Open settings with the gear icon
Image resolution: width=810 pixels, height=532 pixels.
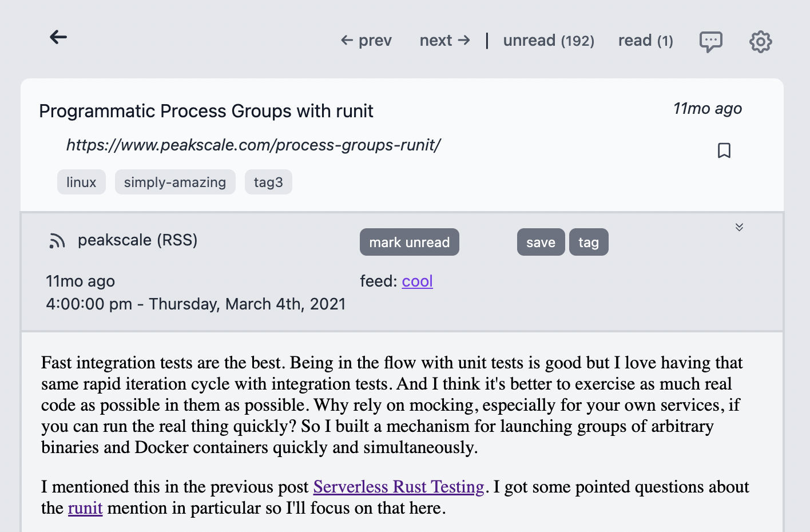coord(761,41)
